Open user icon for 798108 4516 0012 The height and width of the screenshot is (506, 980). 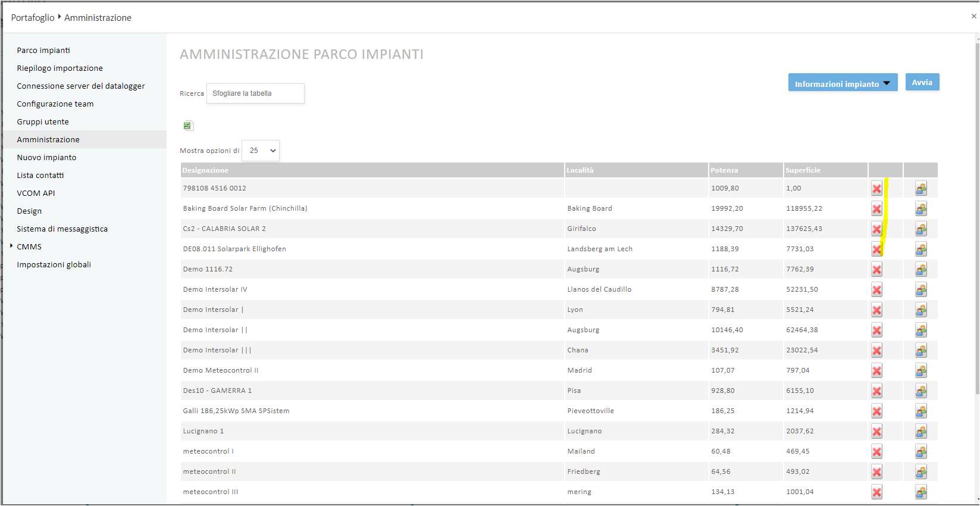(921, 189)
